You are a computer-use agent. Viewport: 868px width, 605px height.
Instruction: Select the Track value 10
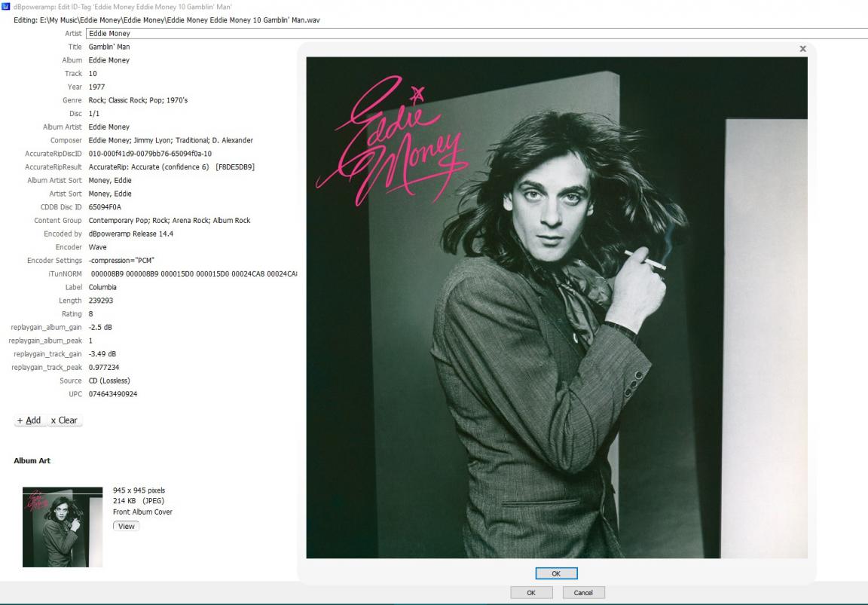(93, 74)
